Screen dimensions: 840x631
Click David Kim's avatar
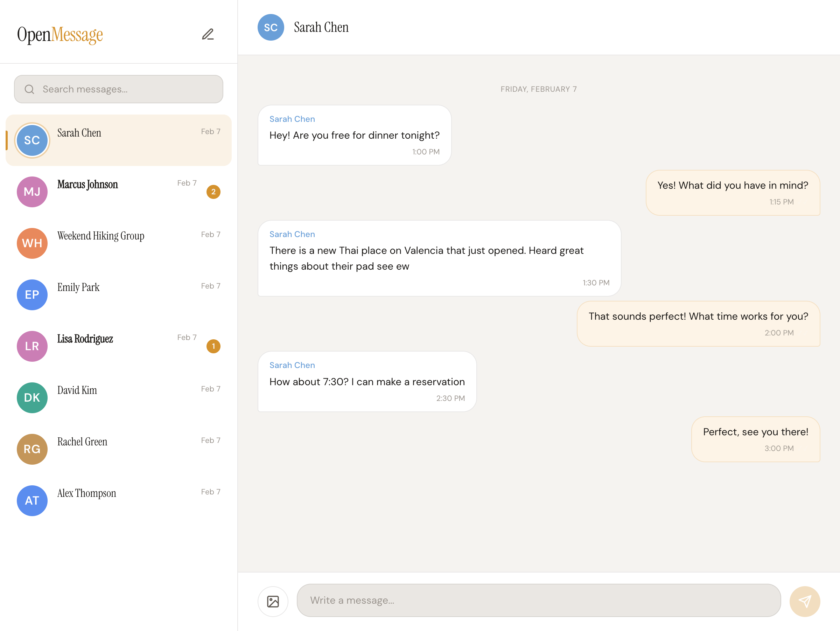coord(32,398)
